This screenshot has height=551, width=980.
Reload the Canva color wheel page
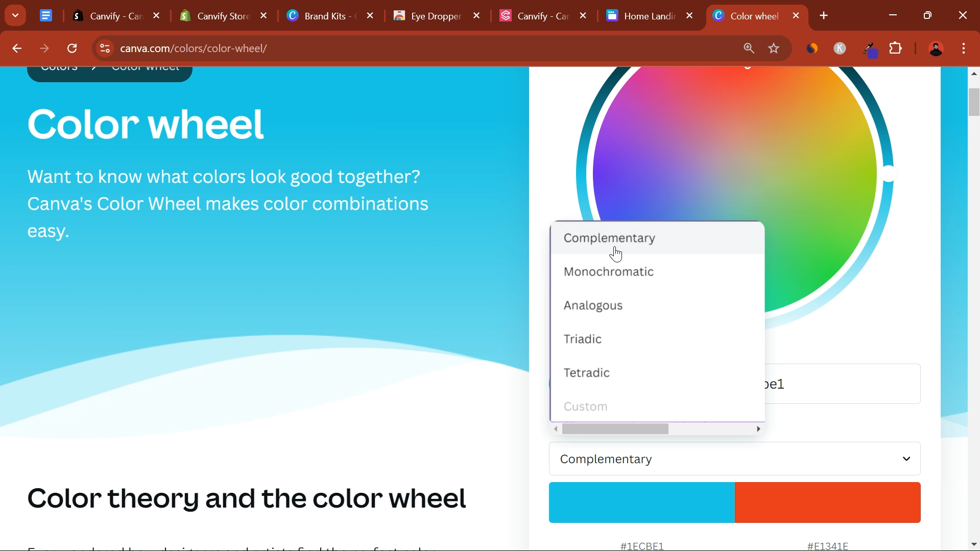pyautogui.click(x=72, y=49)
